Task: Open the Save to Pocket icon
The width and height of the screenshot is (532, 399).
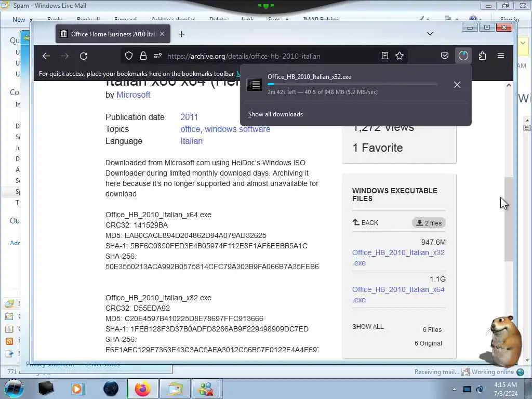Action: [x=445, y=56]
